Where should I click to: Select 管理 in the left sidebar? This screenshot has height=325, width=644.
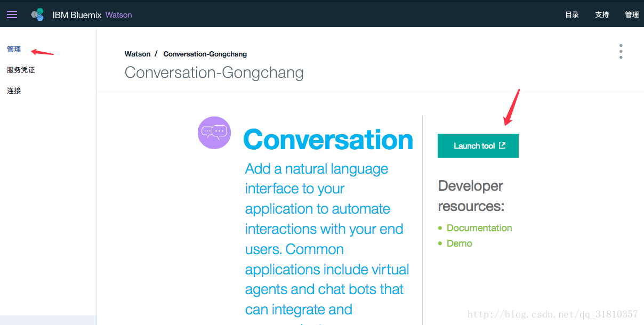point(14,50)
